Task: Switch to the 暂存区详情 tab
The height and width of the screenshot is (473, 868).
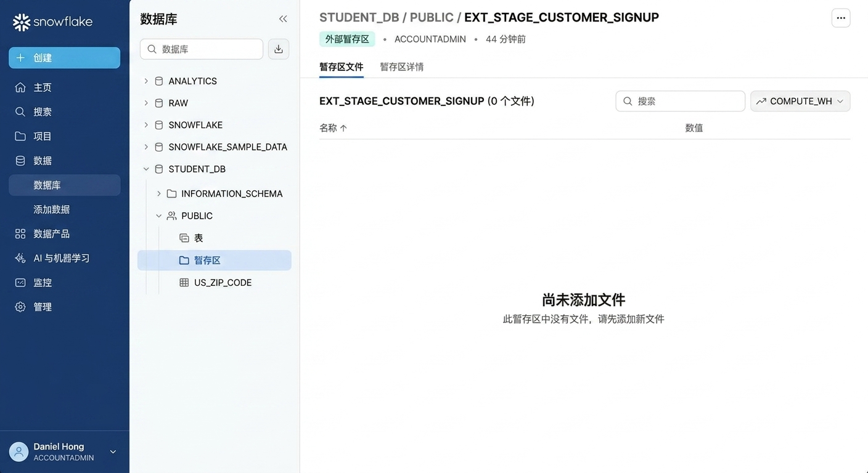Action: click(x=402, y=67)
